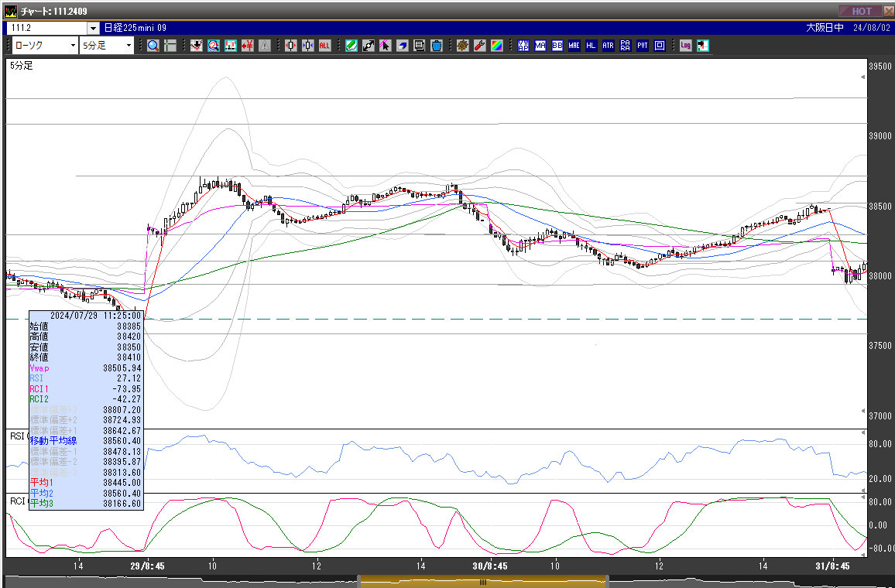The image size is (895, 588).
Task: Click the brown chip settings icon
Action: [x=463, y=46]
